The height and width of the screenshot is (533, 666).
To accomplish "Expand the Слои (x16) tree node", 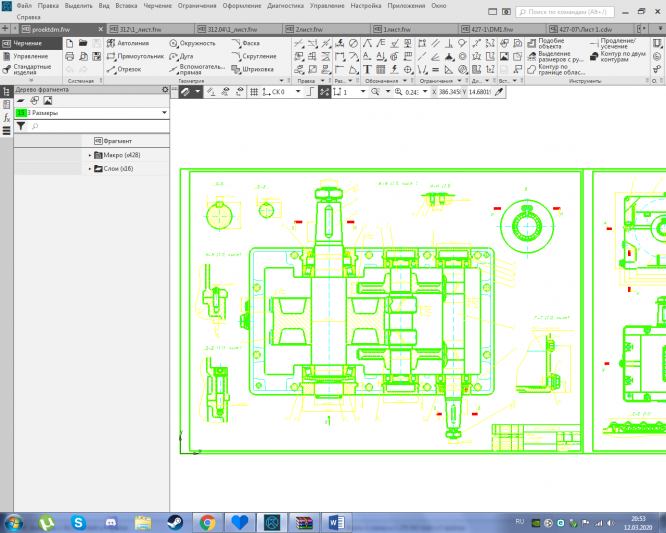I will point(90,169).
